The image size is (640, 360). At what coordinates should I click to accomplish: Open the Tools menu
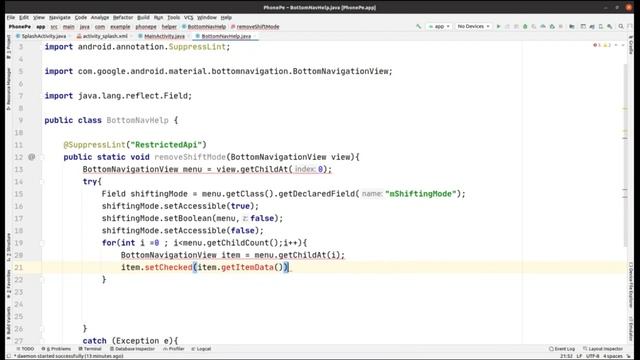click(173, 18)
